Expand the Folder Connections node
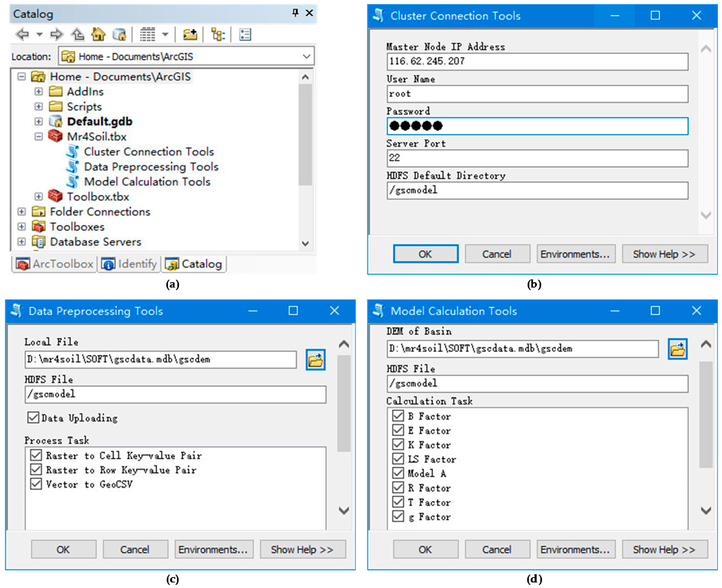This screenshot has width=722, height=588. [21, 212]
